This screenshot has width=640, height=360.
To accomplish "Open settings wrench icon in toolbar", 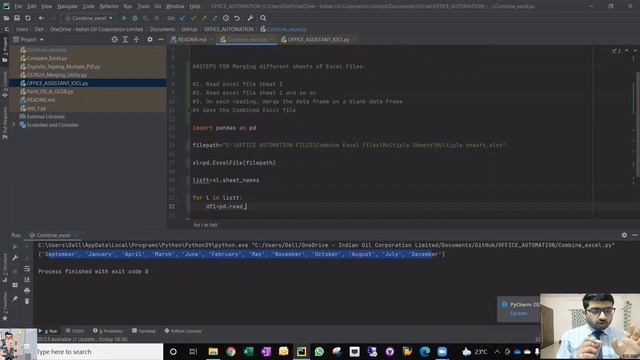I will (250, 18).
